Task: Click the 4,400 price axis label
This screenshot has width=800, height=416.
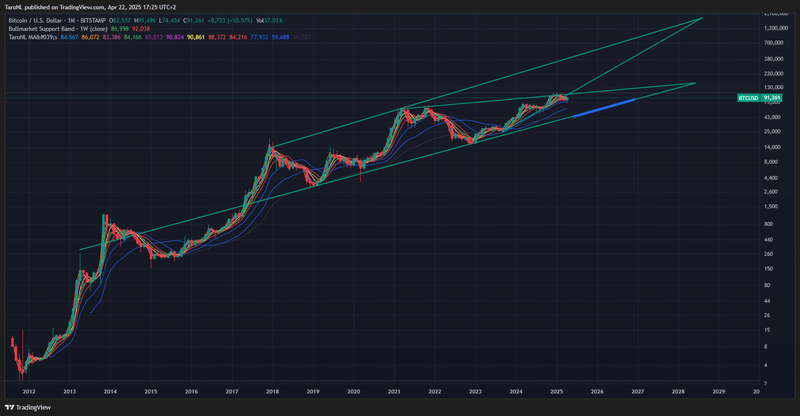Action: (771, 178)
